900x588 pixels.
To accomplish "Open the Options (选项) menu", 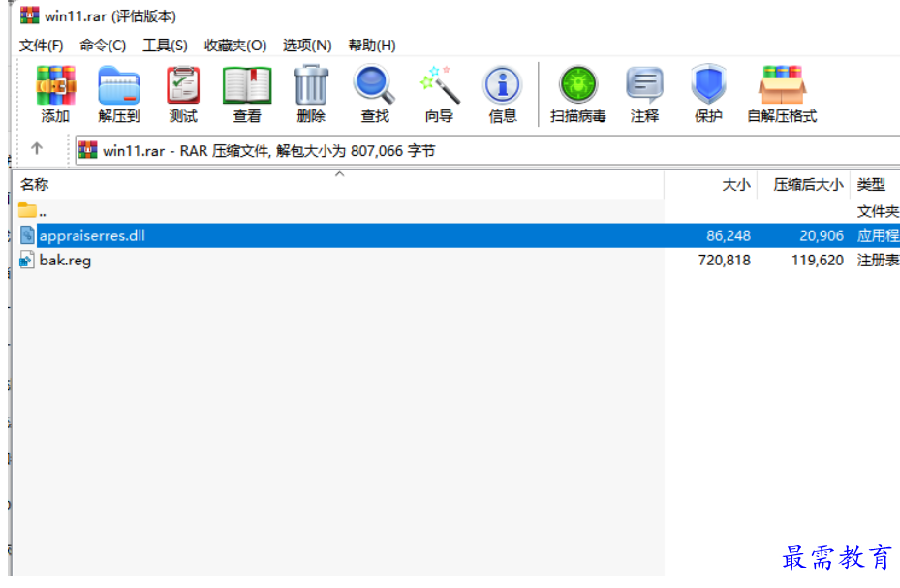I will tap(307, 46).
